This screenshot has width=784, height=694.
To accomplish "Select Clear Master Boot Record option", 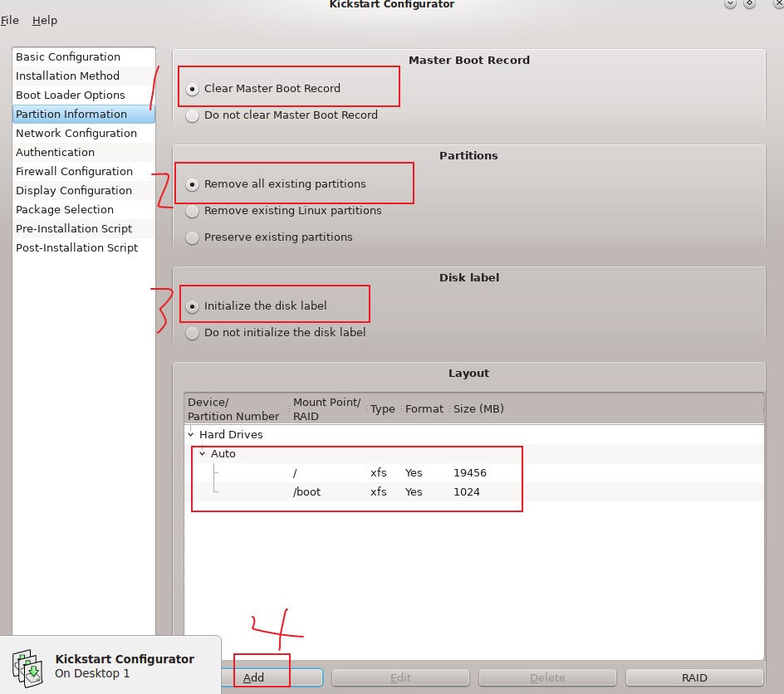I will [192, 89].
